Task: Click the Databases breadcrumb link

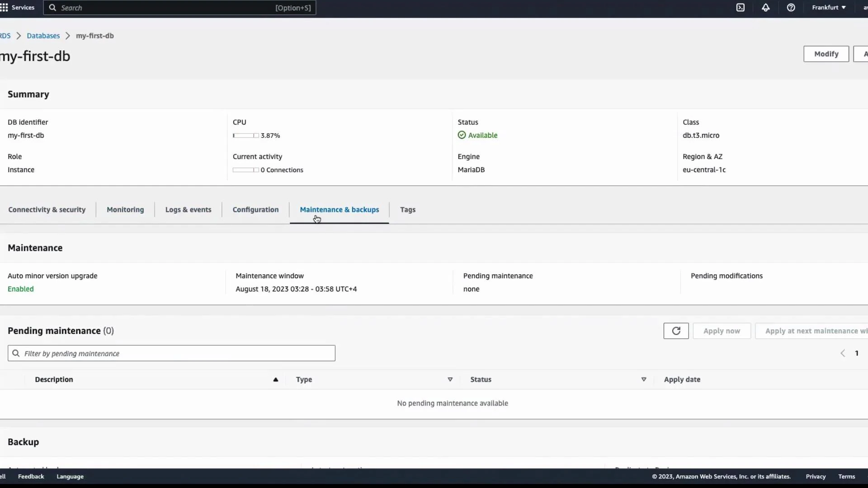Action: pos(43,36)
